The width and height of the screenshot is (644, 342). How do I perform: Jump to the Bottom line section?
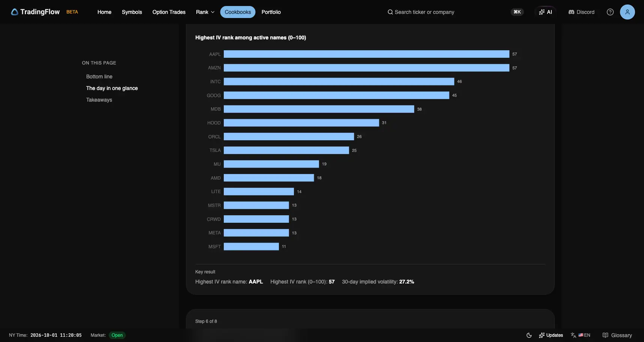99,76
